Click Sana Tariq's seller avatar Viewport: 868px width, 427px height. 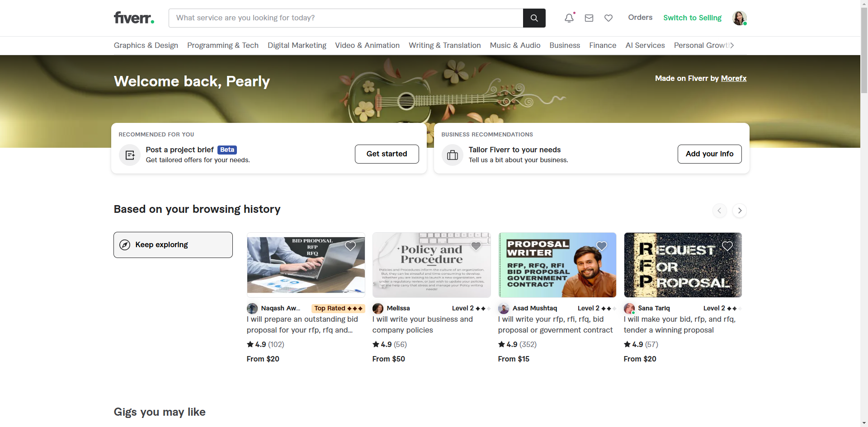[x=629, y=308]
